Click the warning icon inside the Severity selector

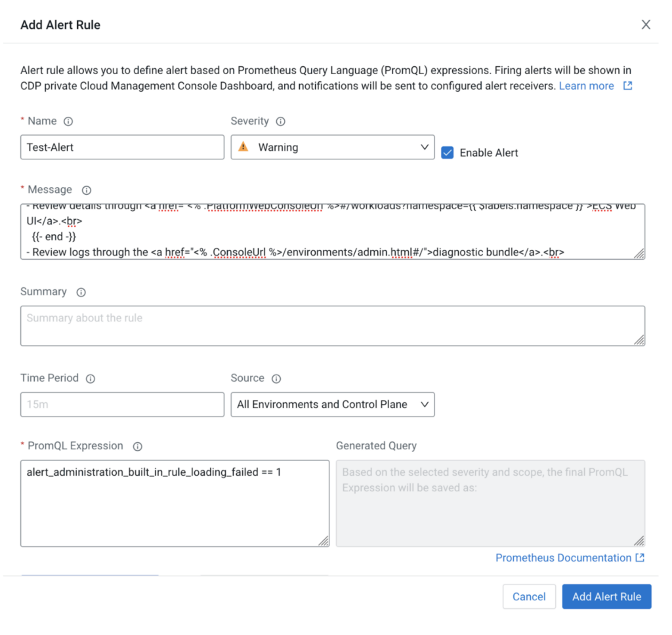[x=243, y=147]
